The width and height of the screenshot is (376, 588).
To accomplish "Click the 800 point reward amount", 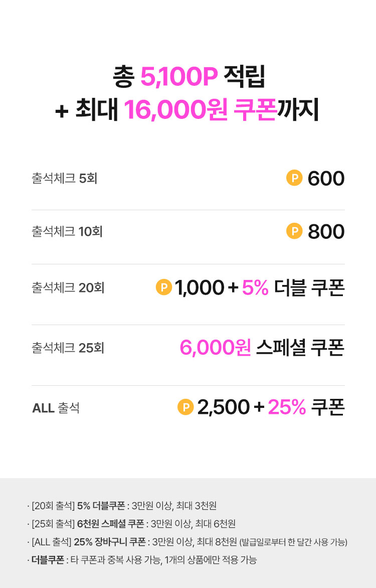I will pyautogui.click(x=326, y=232).
